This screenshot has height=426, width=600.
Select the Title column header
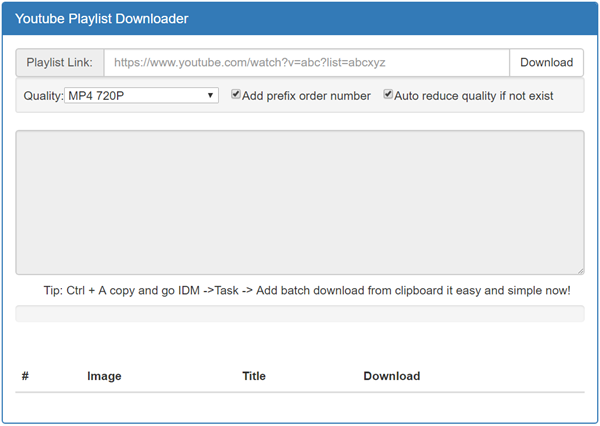click(254, 376)
